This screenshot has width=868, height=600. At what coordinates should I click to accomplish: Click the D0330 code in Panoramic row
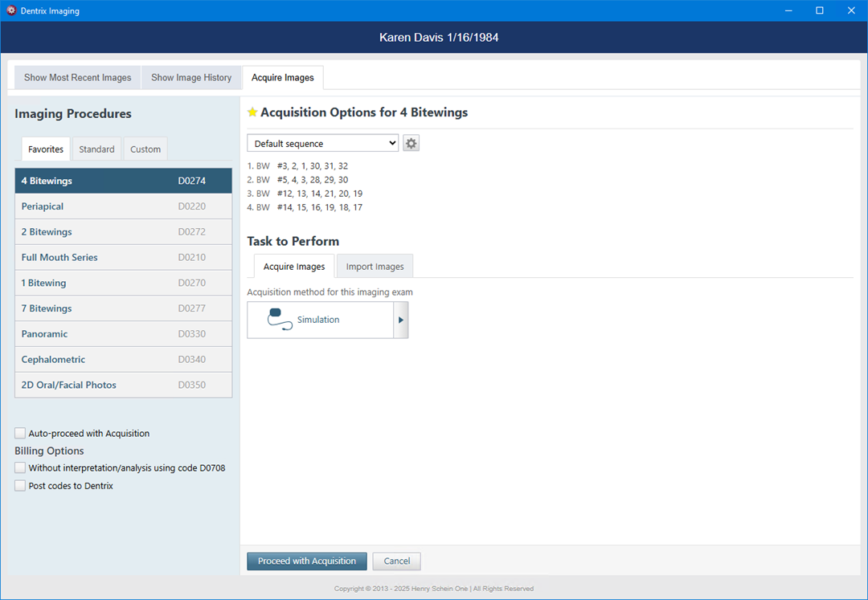[191, 333]
